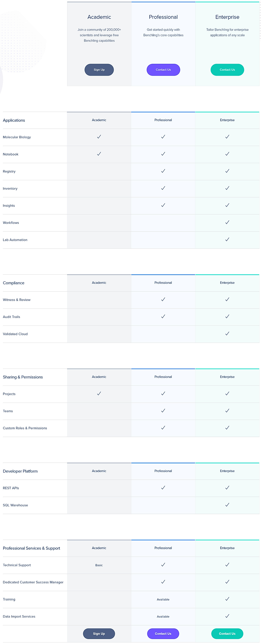Click the Sign Up button in the Academic plan

[99, 70]
